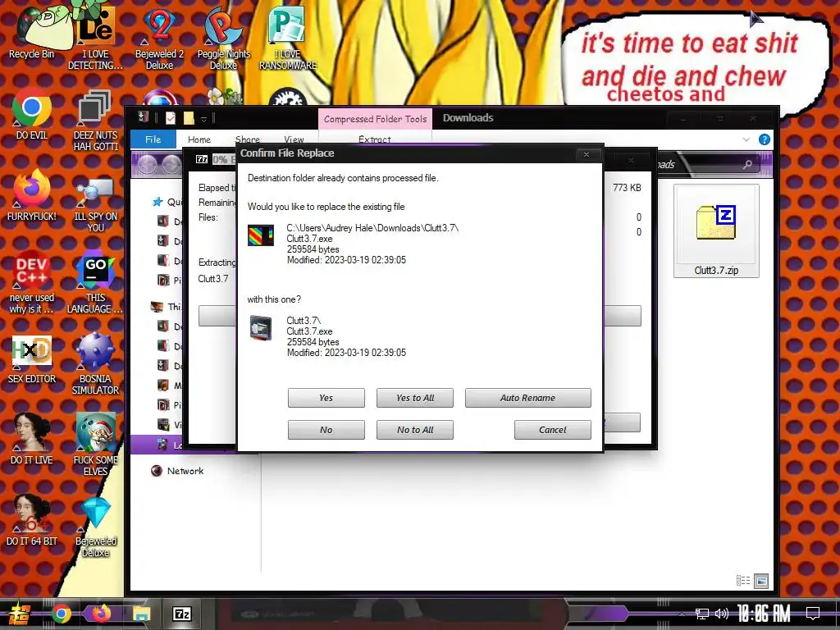
Task: Close the Confirm File Replace dialog
Action: 586,154
